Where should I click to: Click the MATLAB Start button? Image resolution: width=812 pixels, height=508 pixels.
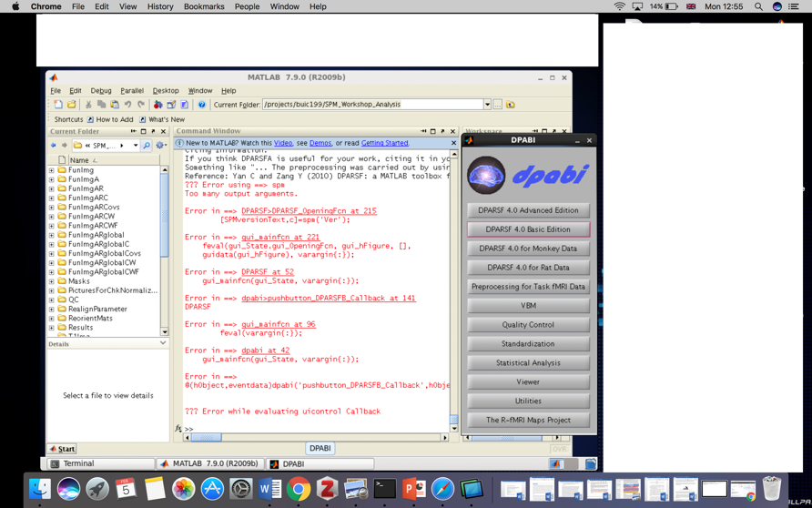pyautogui.click(x=62, y=449)
